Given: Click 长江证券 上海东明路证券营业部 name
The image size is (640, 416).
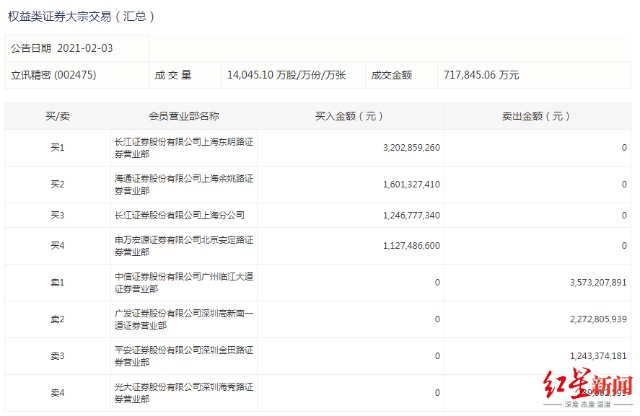Looking at the screenshot, I should point(184,148).
